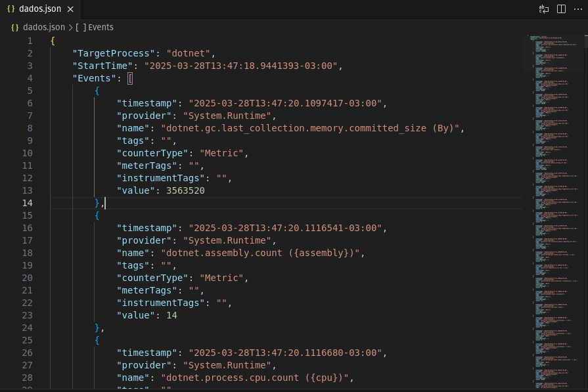This screenshot has width=588, height=392.
Task: Click the opening bracket after "Events"
Action: [130, 78]
